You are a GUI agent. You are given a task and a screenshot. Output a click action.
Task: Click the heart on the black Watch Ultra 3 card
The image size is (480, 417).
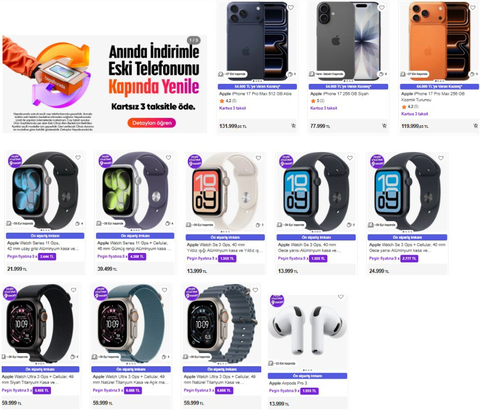coord(73,290)
